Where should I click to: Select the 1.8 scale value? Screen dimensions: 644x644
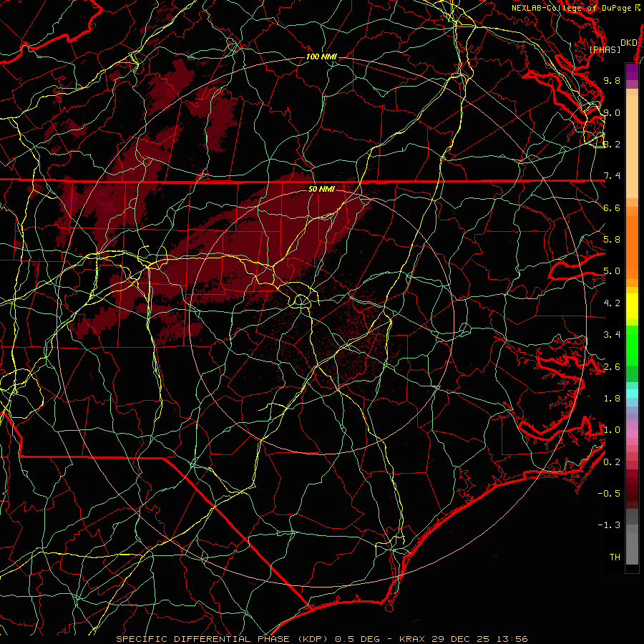[612, 399]
